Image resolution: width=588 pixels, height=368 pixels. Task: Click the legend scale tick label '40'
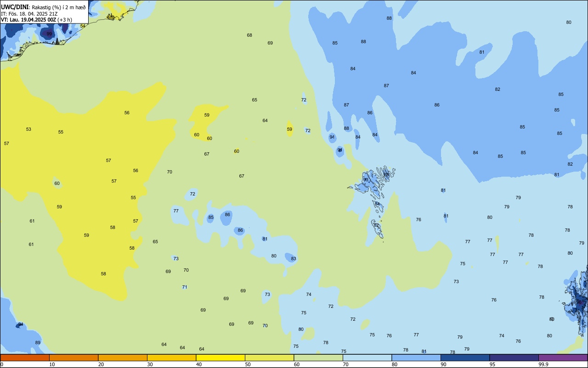(199, 364)
